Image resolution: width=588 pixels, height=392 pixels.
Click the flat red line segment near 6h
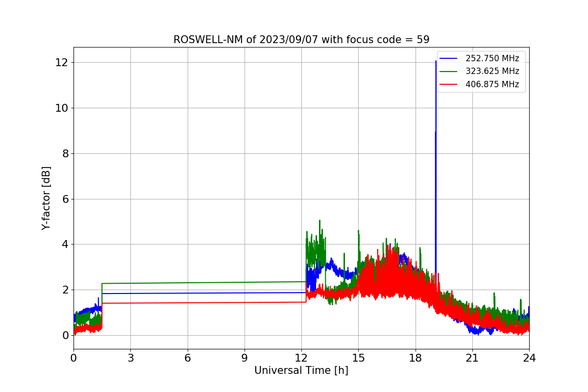point(188,303)
